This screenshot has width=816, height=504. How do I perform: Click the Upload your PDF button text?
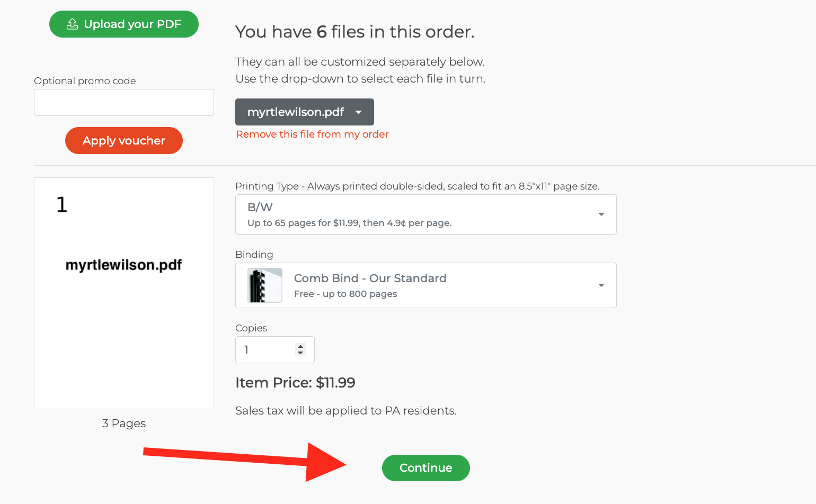pos(132,24)
